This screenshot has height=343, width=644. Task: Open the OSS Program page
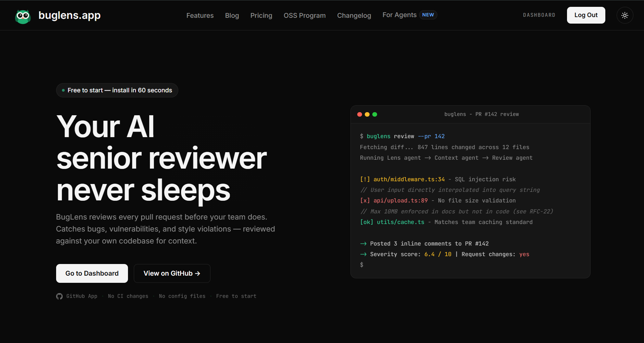tap(305, 15)
